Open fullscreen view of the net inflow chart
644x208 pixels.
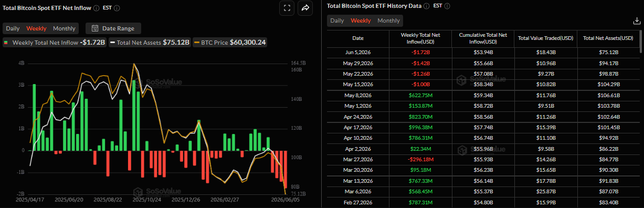pyautogui.click(x=287, y=8)
